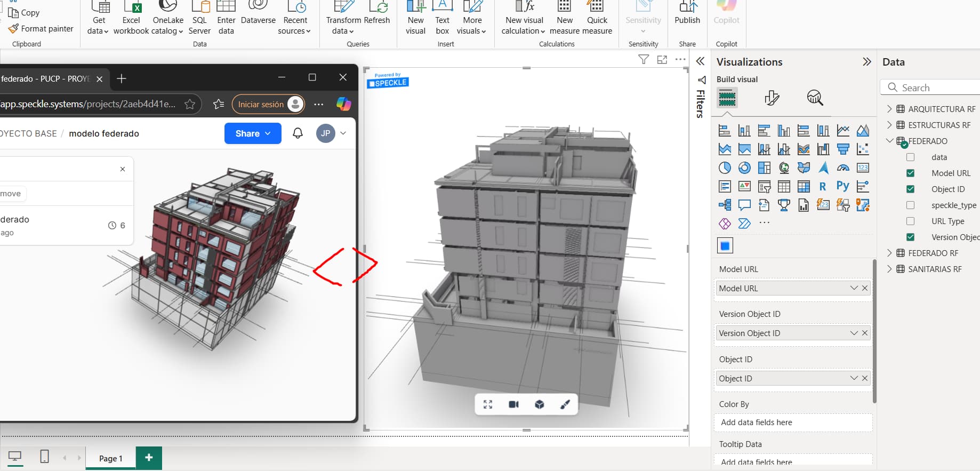Open Recent sources ribbon menu
Image resolution: width=980 pixels, height=471 pixels.
click(295, 26)
